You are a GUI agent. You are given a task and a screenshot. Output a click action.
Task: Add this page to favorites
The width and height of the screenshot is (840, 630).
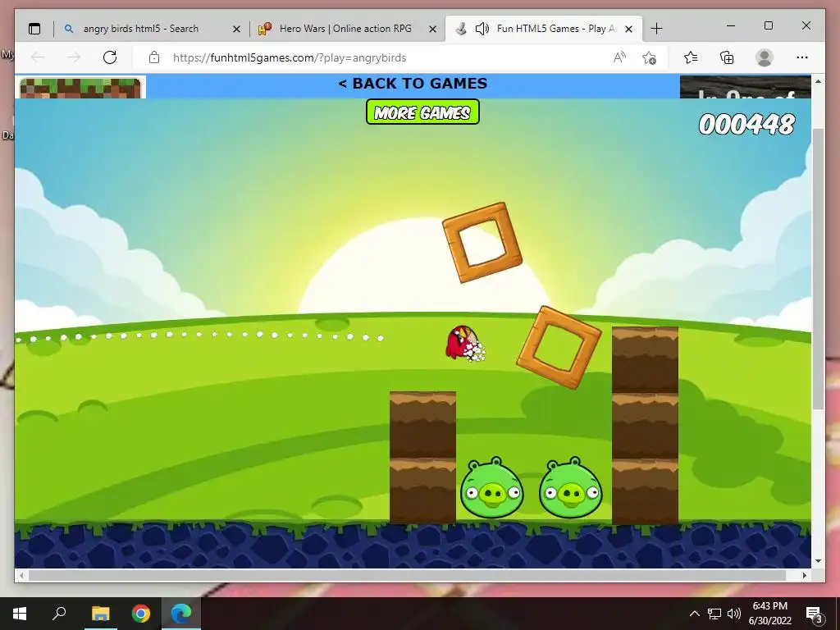[x=650, y=58]
